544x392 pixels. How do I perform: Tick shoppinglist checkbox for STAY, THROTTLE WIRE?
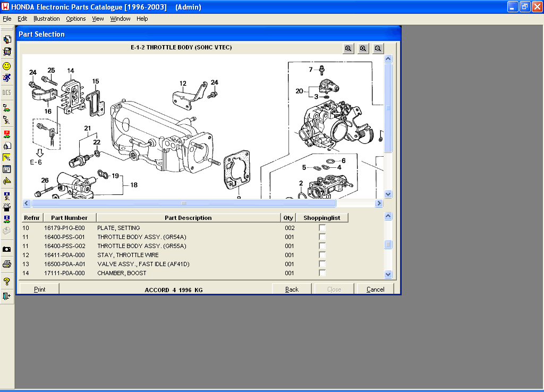tap(322, 255)
